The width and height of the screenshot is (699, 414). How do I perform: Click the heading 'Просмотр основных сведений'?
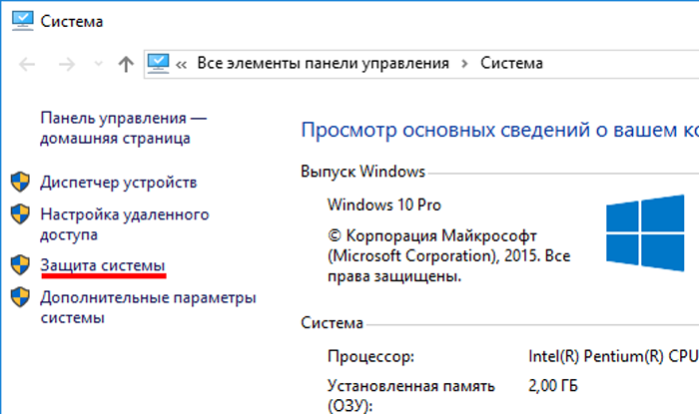(x=500, y=130)
